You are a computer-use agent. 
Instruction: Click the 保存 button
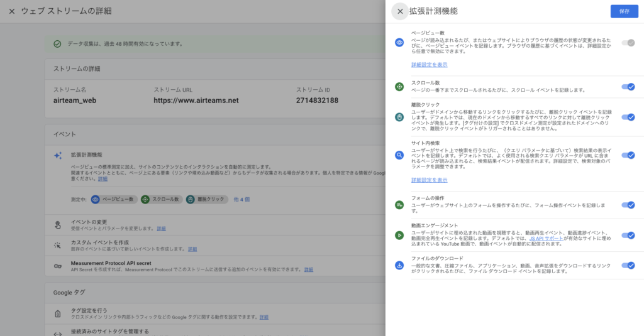click(x=624, y=11)
